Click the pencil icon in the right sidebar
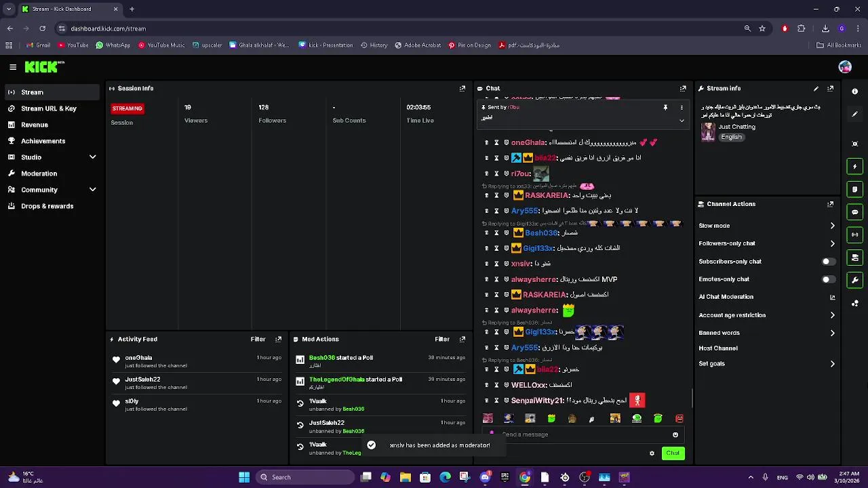 (x=854, y=114)
